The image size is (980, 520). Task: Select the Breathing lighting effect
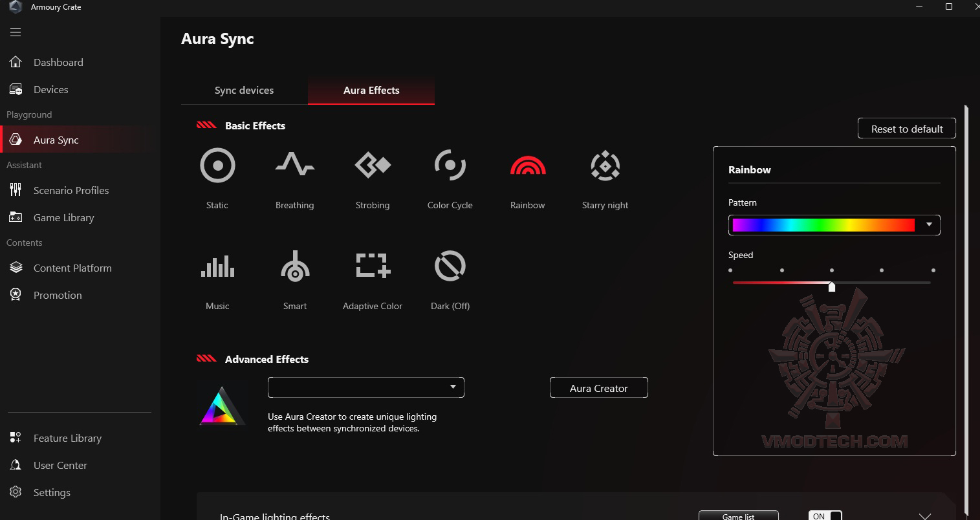tap(295, 164)
